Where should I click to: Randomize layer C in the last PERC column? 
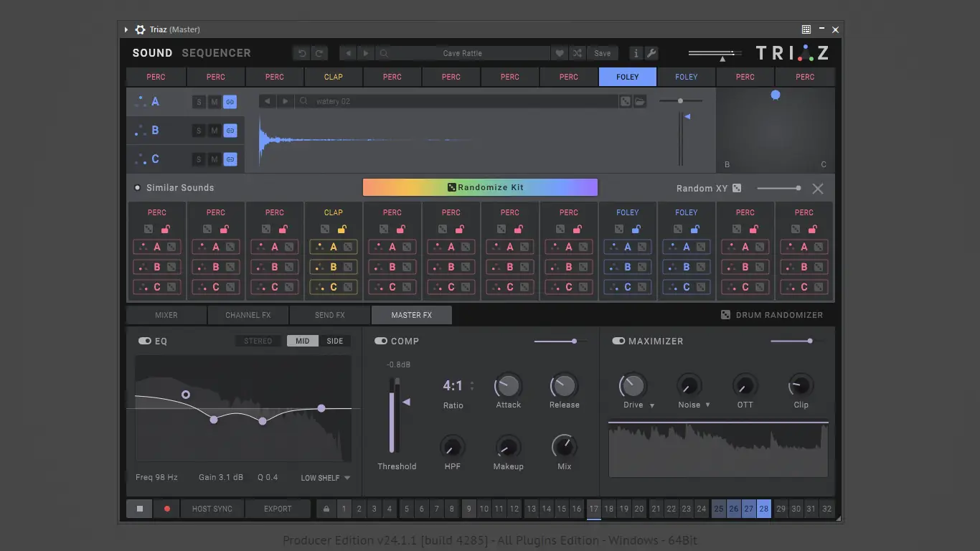pos(819,287)
